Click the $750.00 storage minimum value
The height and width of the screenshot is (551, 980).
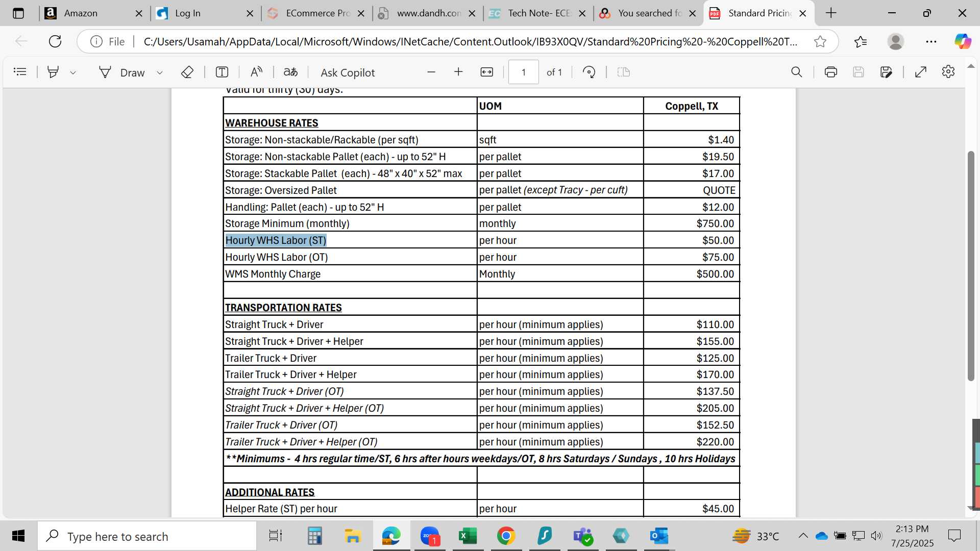click(x=715, y=223)
